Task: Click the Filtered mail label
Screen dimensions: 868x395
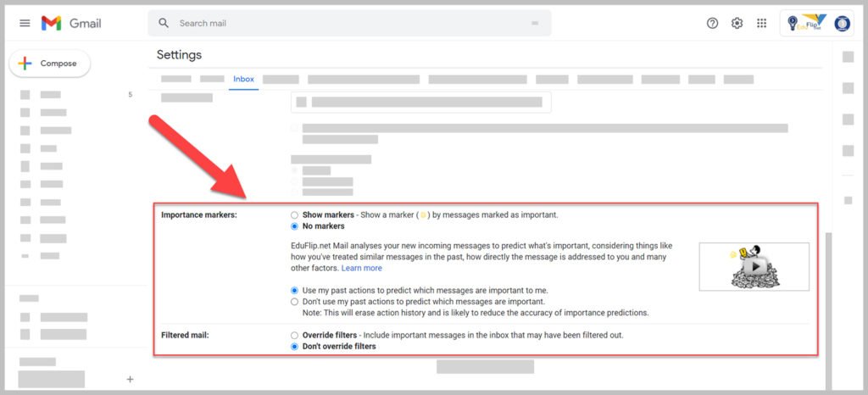Action: click(185, 336)
